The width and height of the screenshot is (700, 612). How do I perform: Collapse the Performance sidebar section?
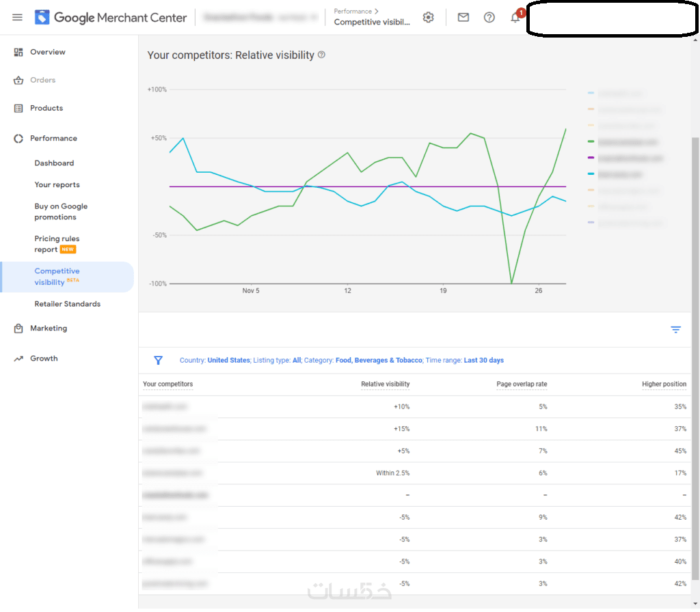click(x=53, y=138)
